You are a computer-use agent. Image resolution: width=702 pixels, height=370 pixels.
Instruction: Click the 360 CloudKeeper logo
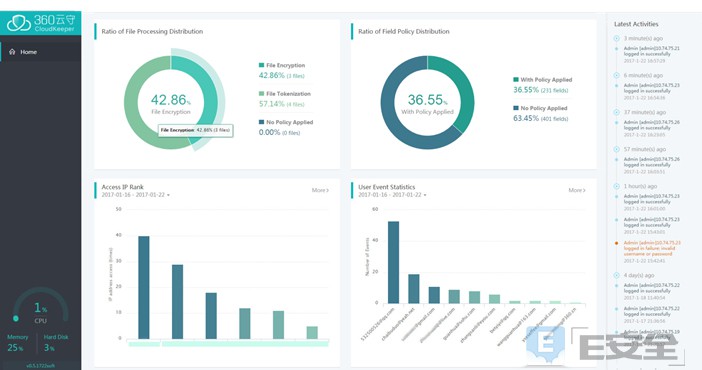click(41, 23)
